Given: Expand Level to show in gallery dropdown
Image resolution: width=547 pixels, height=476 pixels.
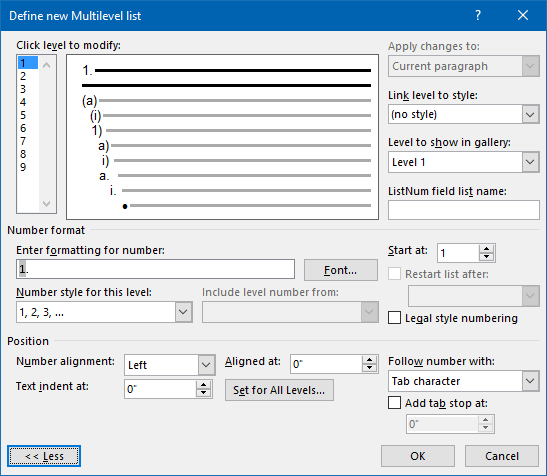Looking at the screenshot, I should 530,162.
